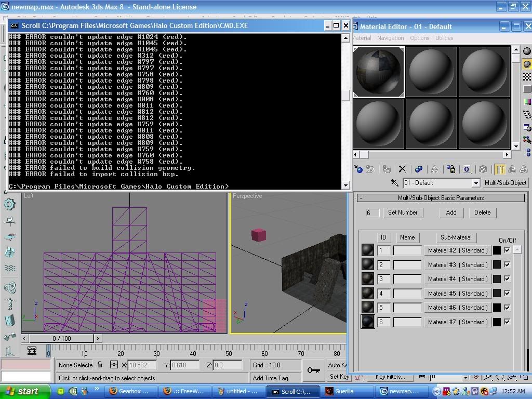This screenshot has width=532, height=399.
Task: Open the 01 - Default material name dropdown
Action: point(476,183)
